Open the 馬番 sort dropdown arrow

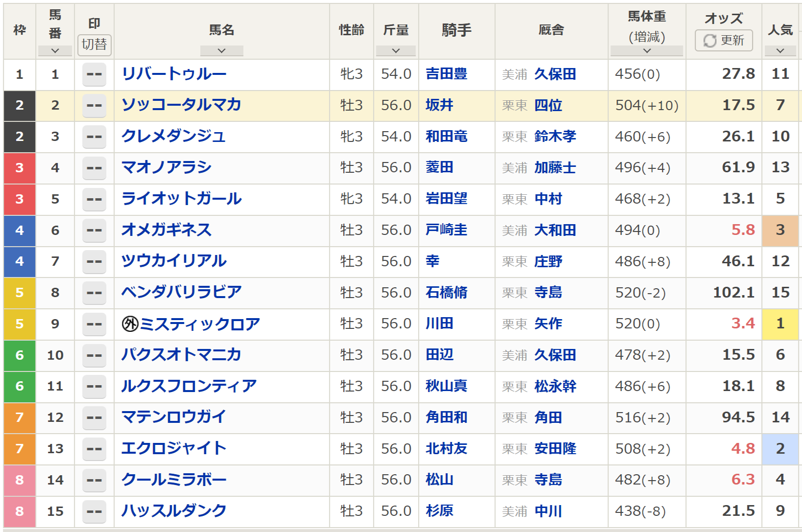pyautogui.click(x=55, y=50)
